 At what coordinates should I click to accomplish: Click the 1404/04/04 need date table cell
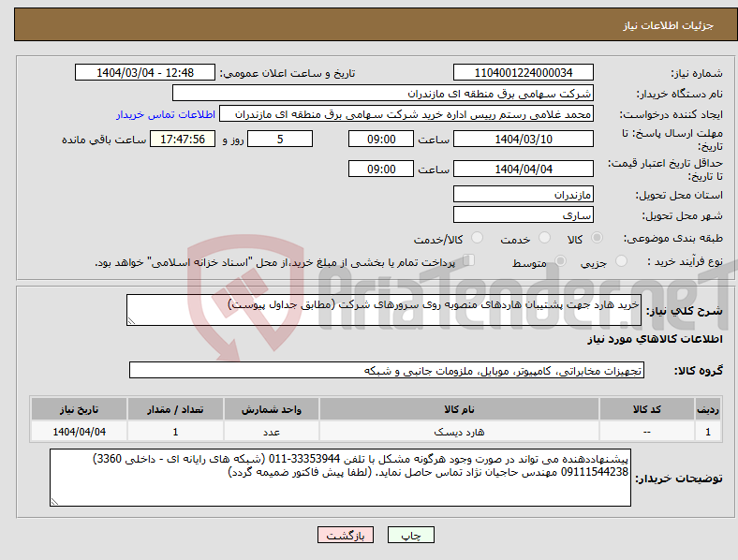pos(79,432)
